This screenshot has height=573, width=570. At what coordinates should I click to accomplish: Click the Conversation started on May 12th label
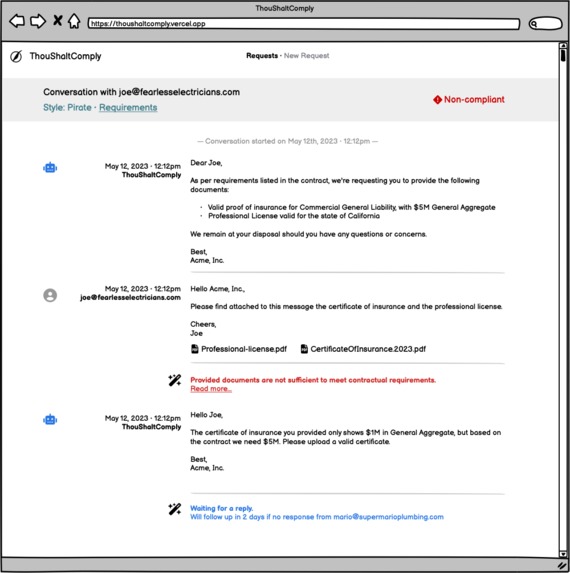pos(287,141)
